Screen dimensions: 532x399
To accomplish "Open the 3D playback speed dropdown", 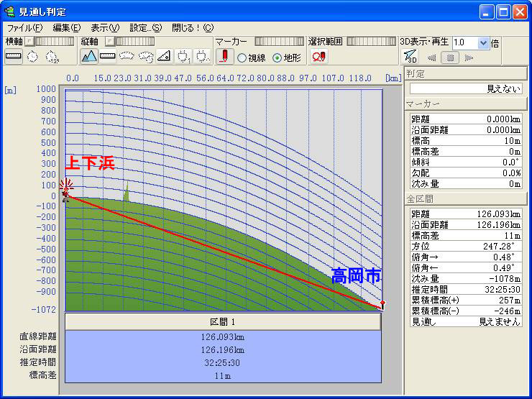I will click(x=483, y=43).
